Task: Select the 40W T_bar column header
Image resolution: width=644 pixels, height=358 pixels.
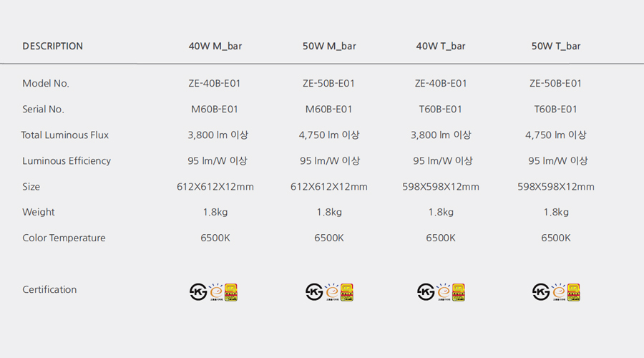Action: (441, 46)
